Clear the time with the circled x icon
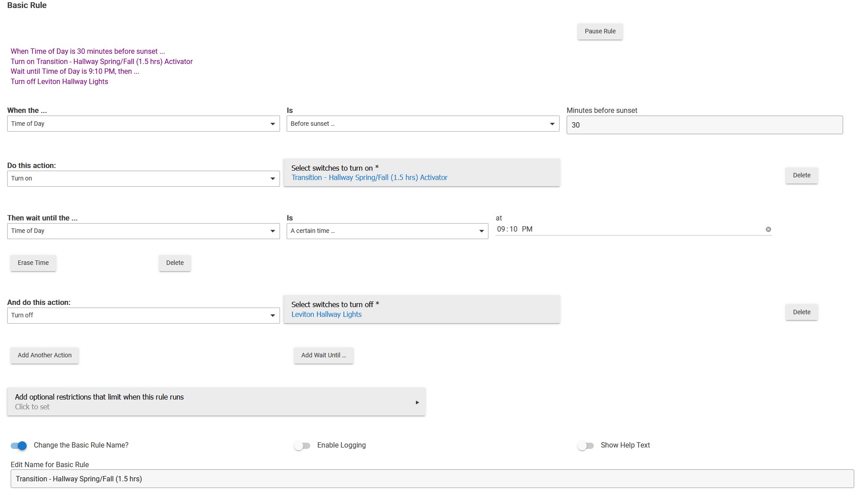This screenshot has height=504, width=860. 768,229
